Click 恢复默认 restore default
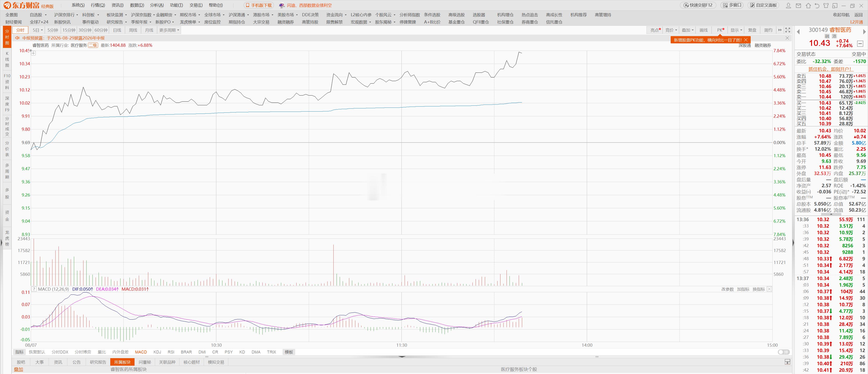This screenshot has height=374, width=868. tap(37, 352)
